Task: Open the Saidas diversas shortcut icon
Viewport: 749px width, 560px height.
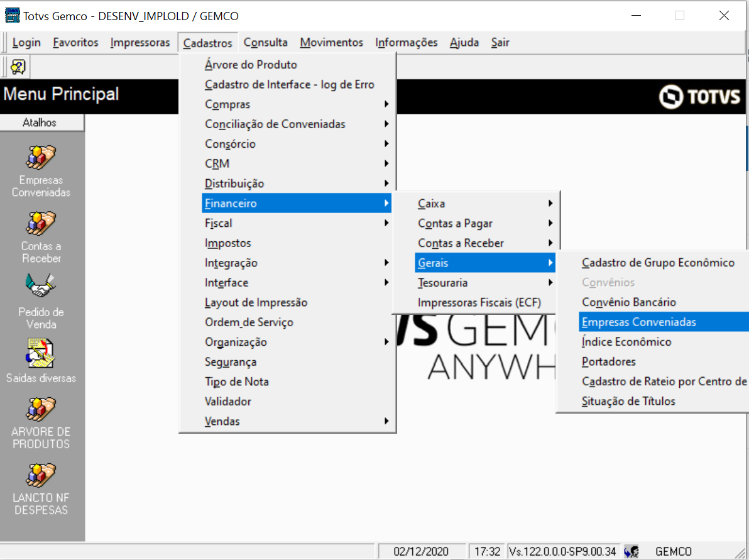Action: tap(41, 354)
